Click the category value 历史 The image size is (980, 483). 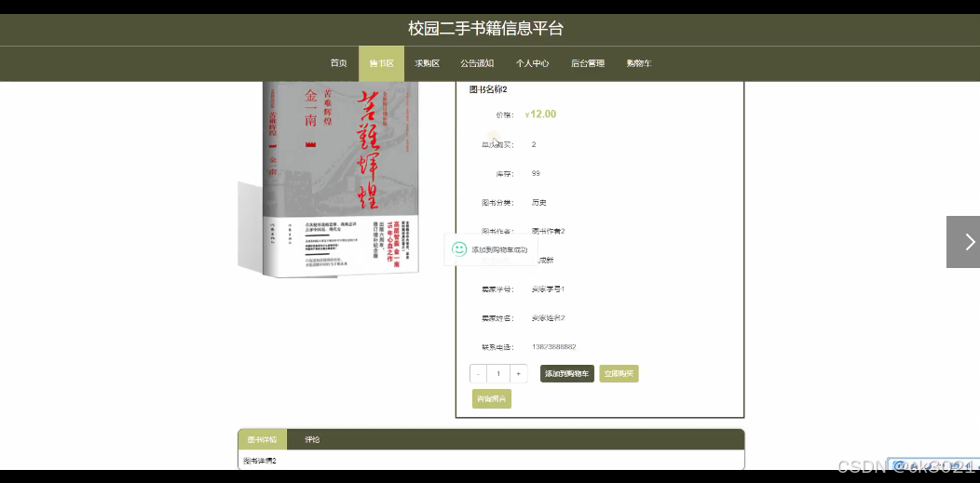pyautogui.click(x=538, y=203)
